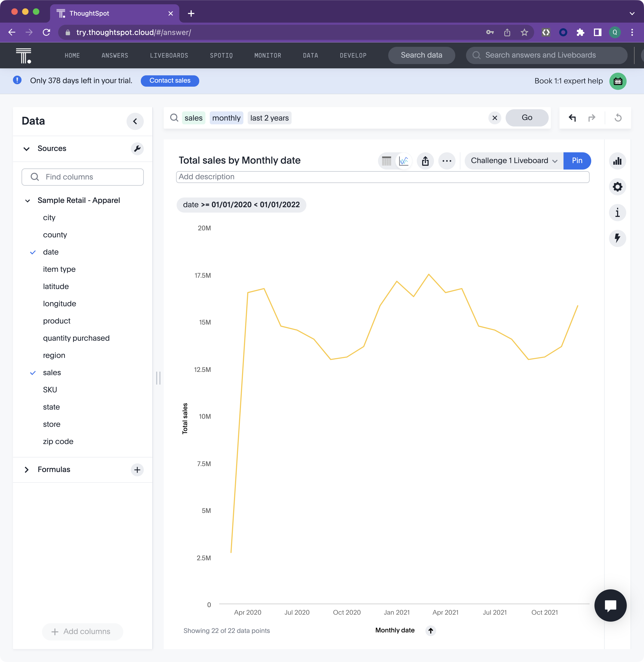Show query details info icon

point(617,213)
